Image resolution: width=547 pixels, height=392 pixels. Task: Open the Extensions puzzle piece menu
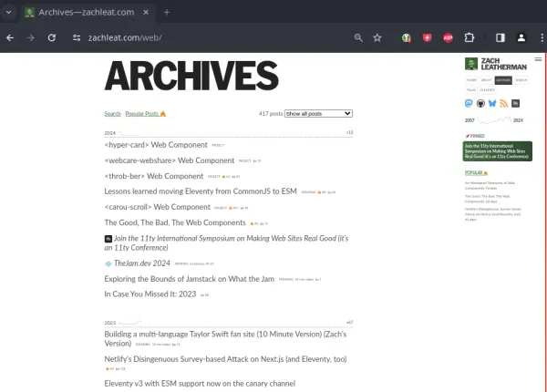[470, 37]
